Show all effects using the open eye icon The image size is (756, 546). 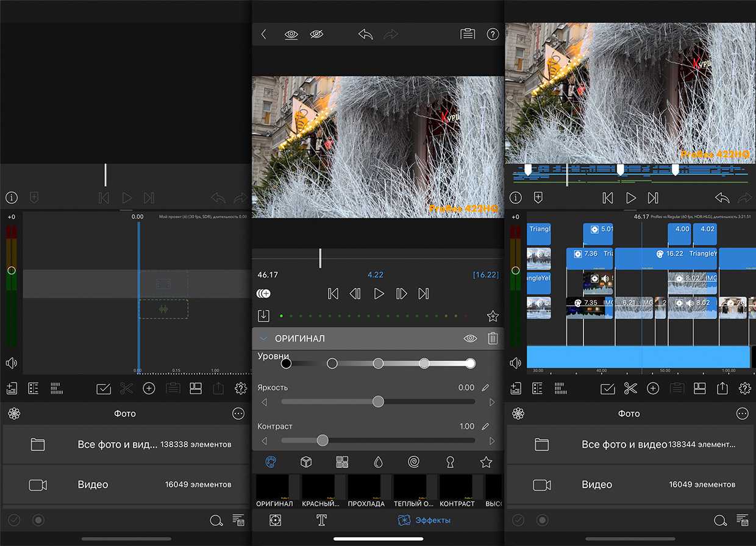(x=291, y=35)
